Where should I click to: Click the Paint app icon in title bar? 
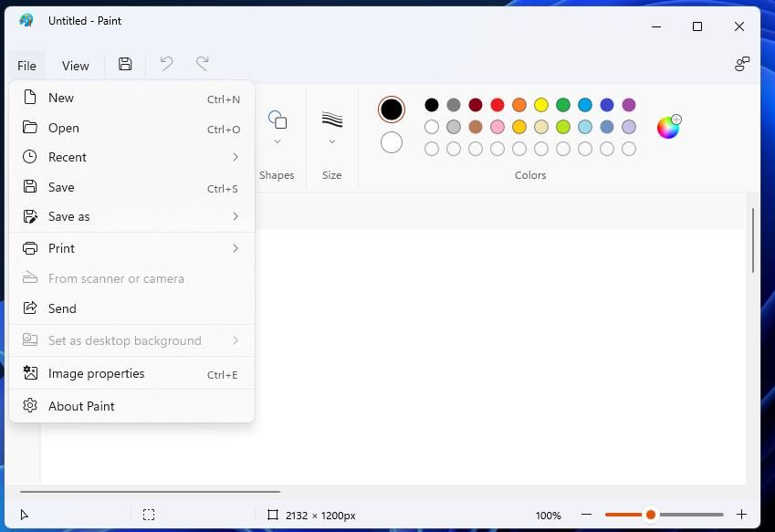[x=26, y=20]
